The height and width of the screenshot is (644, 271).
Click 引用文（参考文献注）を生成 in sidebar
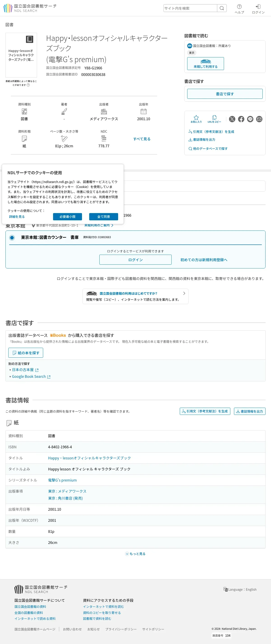point(211,132)
